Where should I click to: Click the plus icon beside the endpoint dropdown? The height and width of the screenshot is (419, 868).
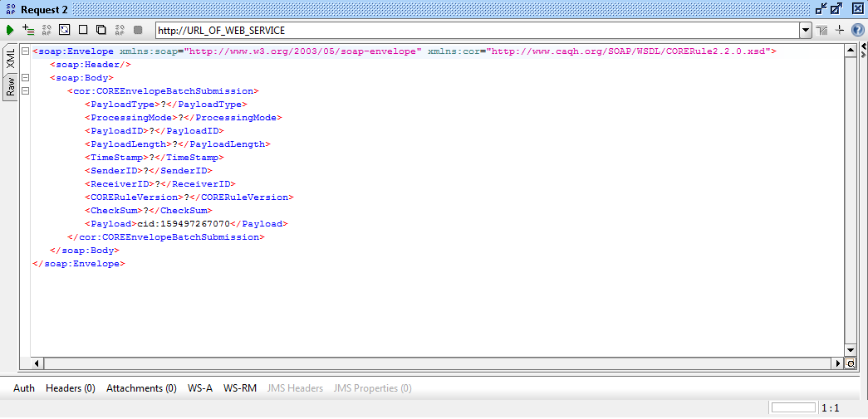[x=840, y=30]
